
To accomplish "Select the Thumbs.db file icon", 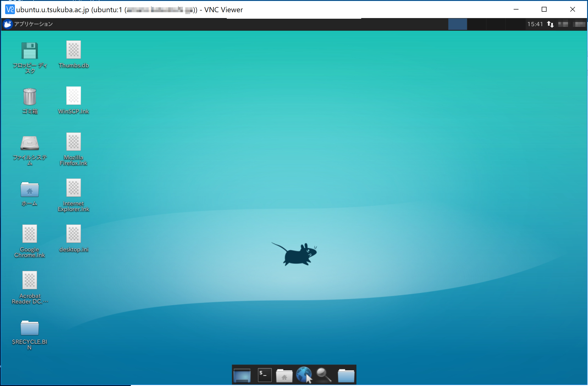I will (74, 50).
